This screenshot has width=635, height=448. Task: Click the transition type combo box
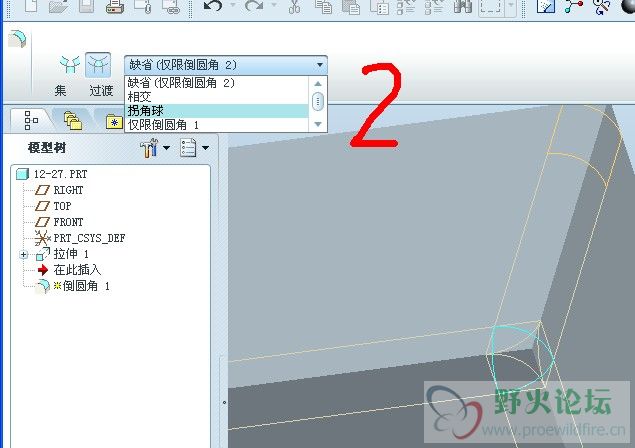click(226, 65)
